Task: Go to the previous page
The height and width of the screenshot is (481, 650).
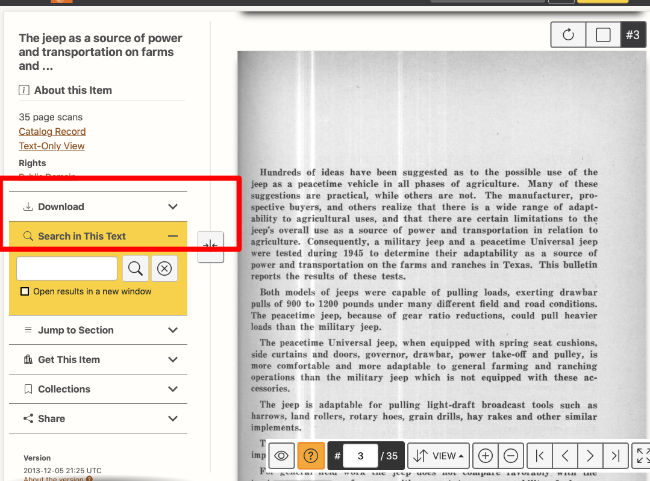Action: (x=565, y=455)
